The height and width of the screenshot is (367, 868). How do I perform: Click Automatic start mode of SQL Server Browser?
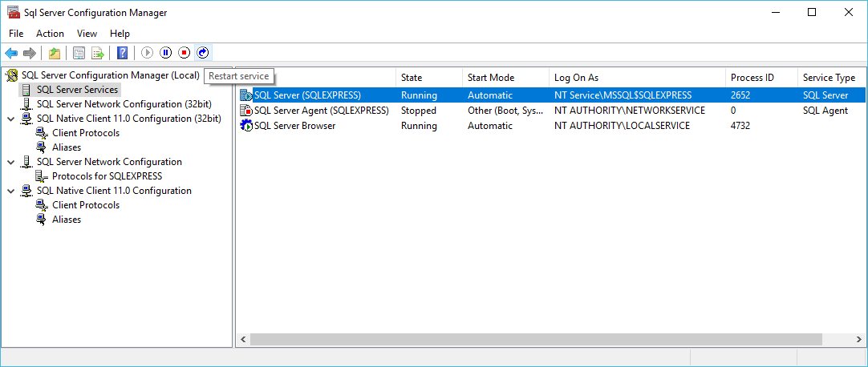pos(490,126)
